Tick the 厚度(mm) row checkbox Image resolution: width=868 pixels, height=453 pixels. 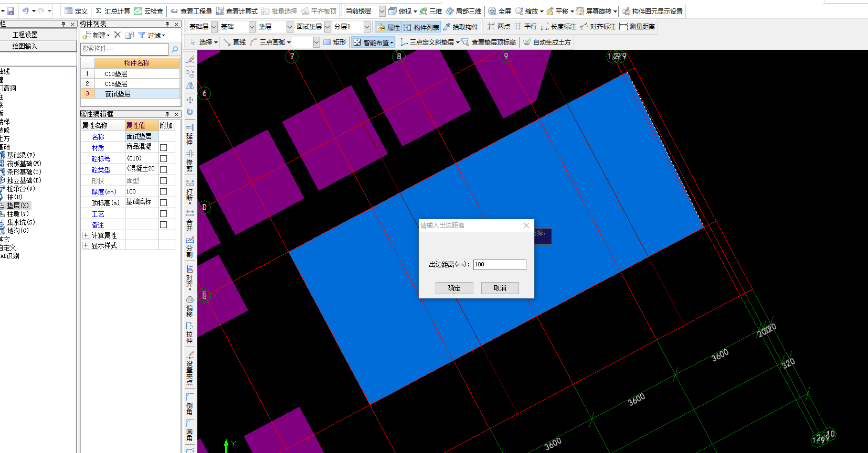point(164,192)
